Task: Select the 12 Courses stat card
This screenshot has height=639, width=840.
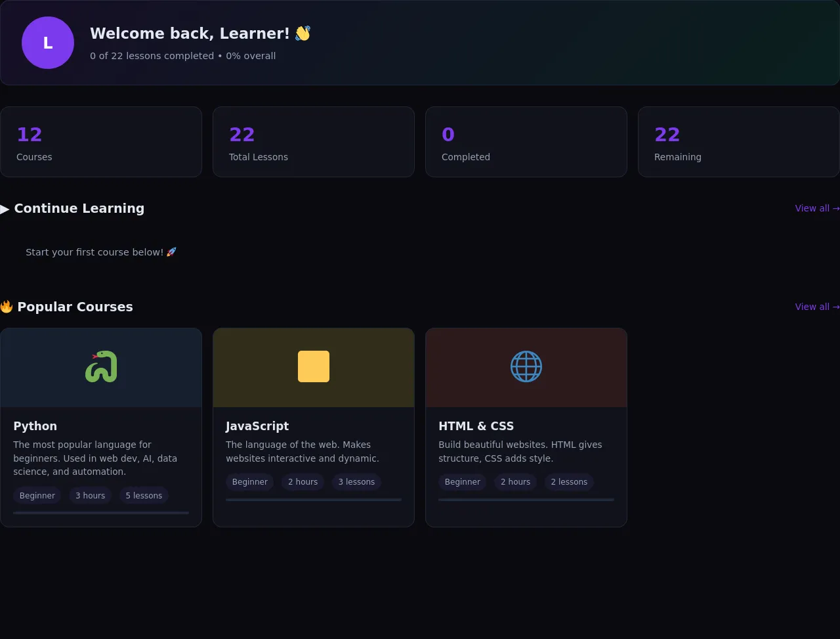Action: pos(101,142)
